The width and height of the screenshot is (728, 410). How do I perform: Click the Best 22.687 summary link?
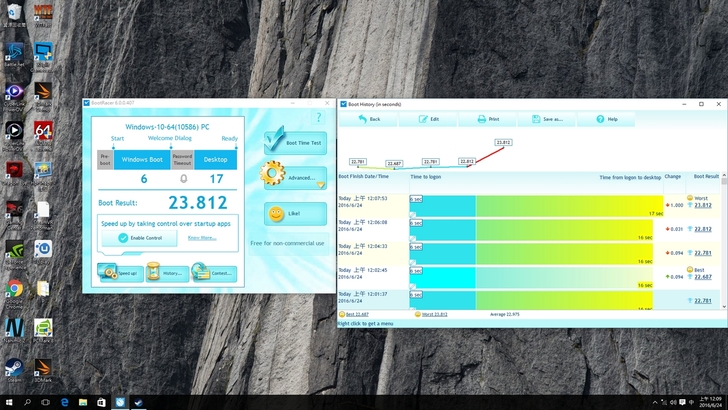click(357, 314)
